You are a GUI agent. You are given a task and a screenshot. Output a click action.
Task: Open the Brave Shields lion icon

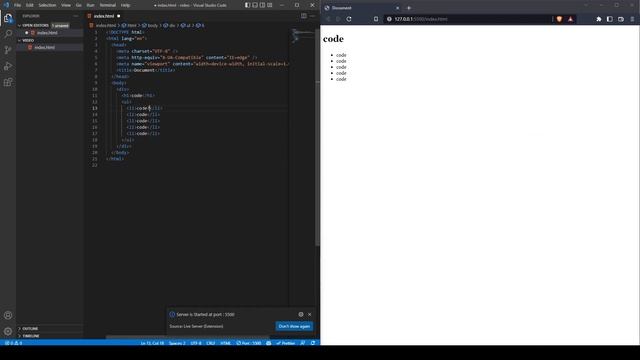(559, 19)
